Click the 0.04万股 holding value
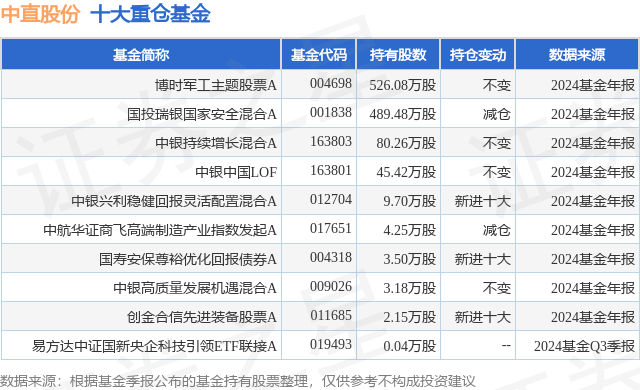 point(409,346)
